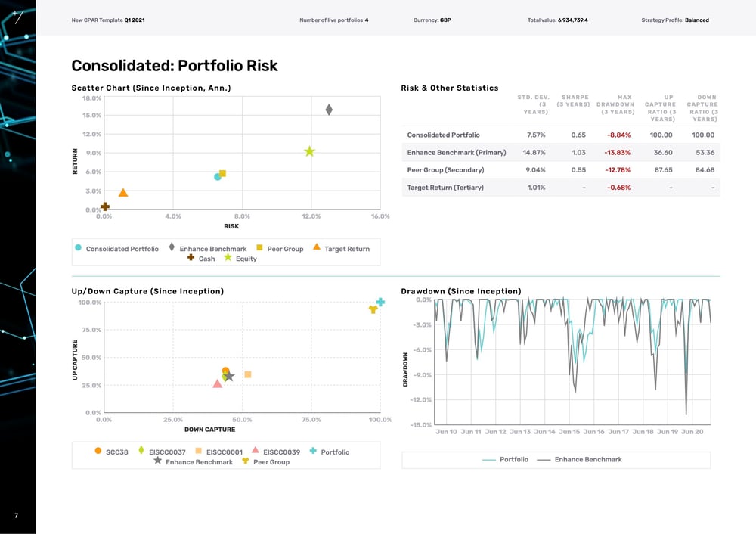Click the 14.87% standard deviation value
Image resolution: width=756 pixels, height=534 pixels.
coord(534,153)
